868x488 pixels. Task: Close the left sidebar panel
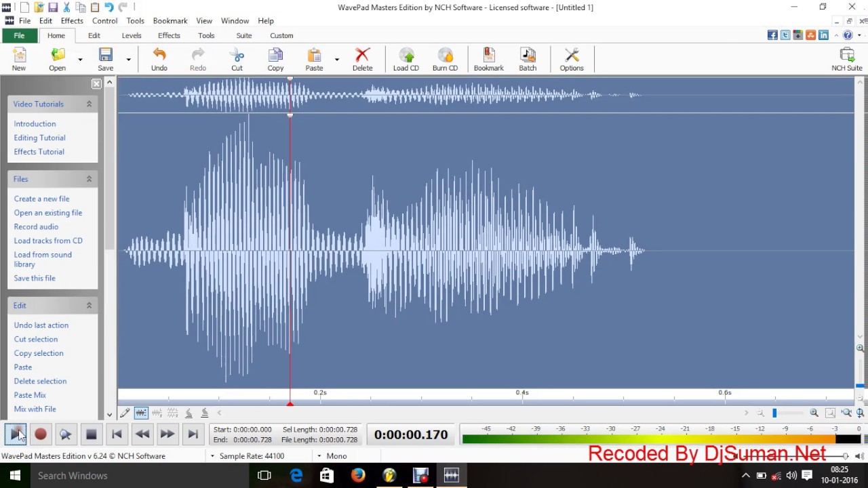(x=96, y=84)
